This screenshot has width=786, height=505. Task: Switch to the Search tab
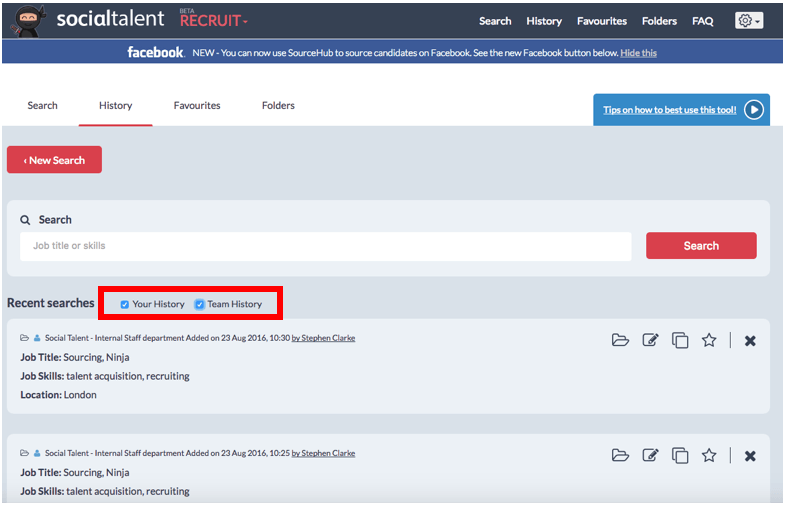(43, 105)
